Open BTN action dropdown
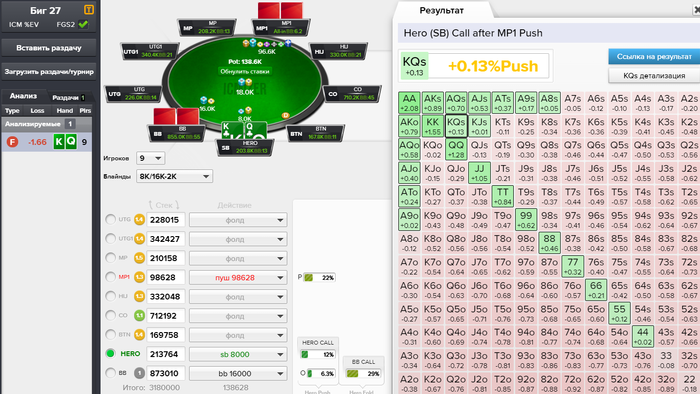Viewport: 700px width, 394px height. point(238,335)
